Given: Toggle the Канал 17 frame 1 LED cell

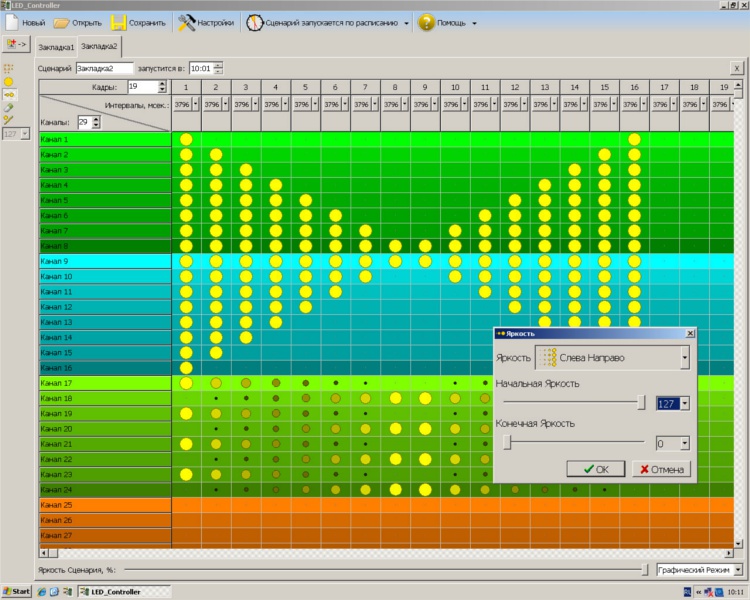Looking at the screenshot, I should (186, 383).
